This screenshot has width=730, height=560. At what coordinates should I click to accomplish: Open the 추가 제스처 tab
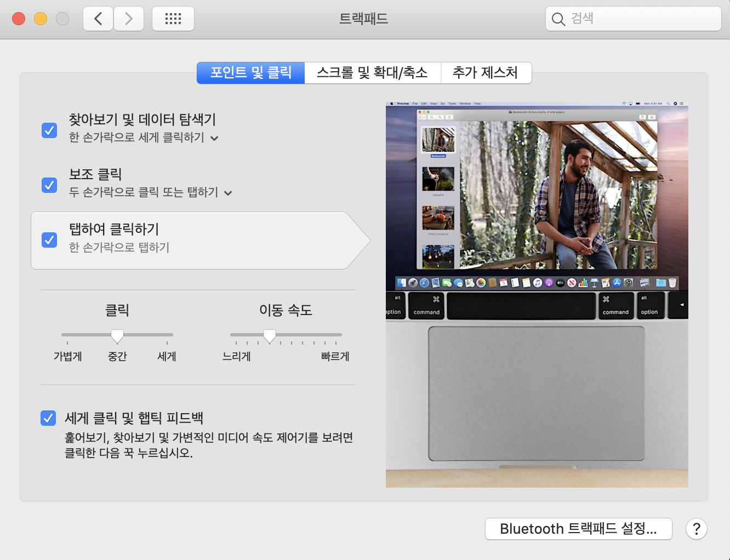[x=486, y=73]
